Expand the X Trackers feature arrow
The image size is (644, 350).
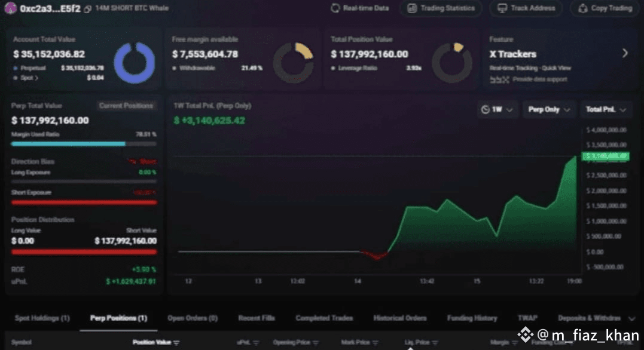(625, 53)
